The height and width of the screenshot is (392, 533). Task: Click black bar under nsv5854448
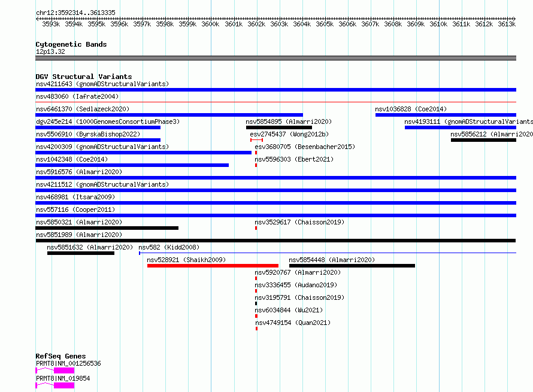coord(352,266)
